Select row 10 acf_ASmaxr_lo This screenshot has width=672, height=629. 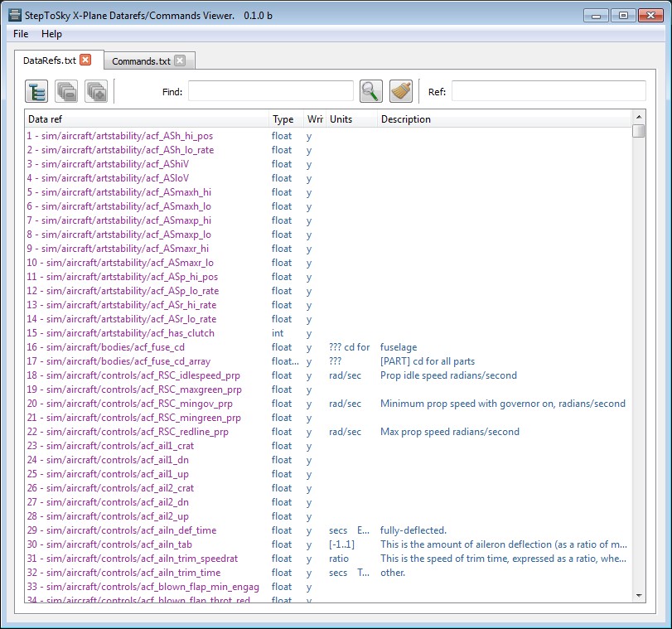click(328, 263)
